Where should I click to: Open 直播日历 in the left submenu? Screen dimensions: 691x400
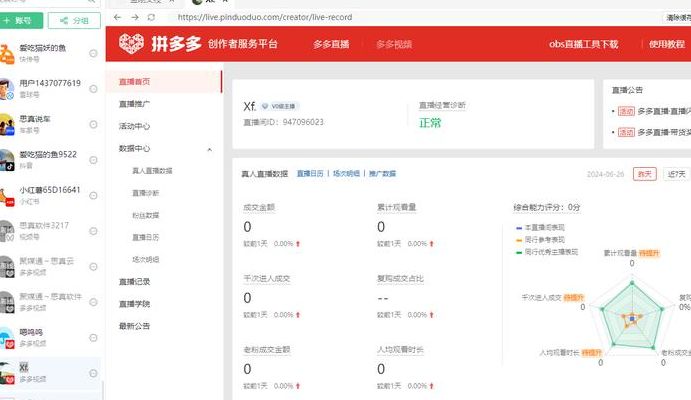tap(145, 237)
